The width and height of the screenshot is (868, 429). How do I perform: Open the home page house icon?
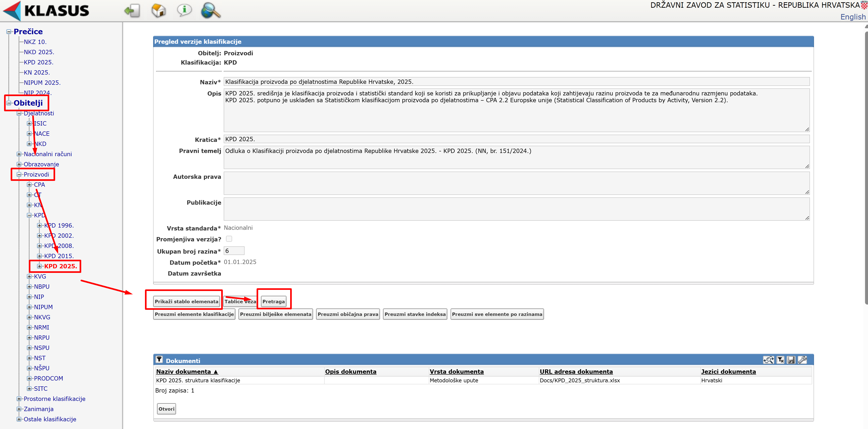pos(158,10)
